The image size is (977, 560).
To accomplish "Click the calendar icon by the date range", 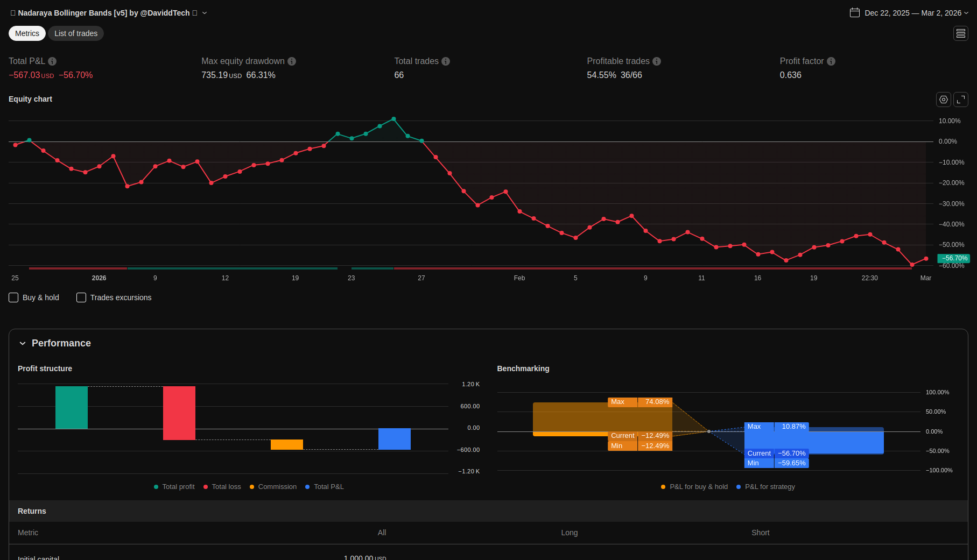I will point(855,13).
